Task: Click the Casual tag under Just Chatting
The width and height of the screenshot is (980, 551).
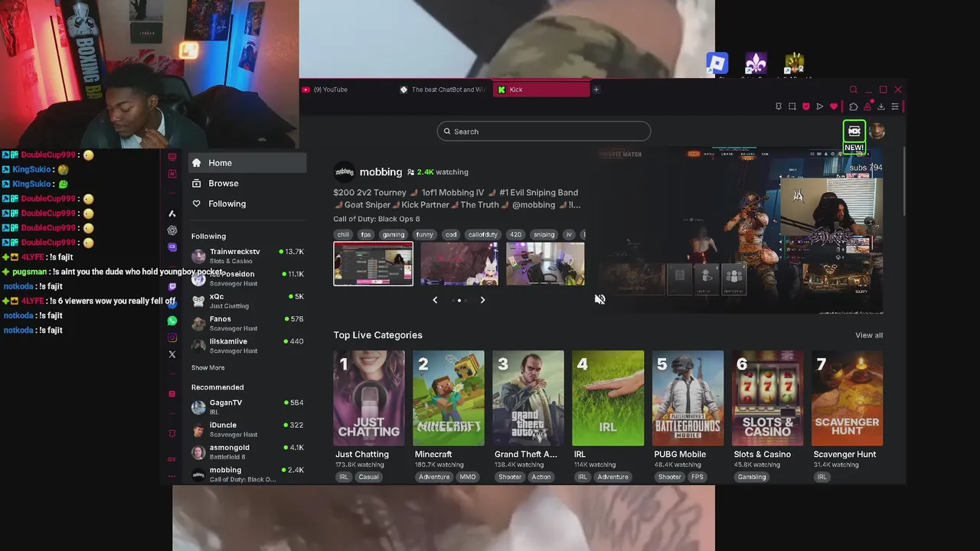Action: click(x=368, y=477)
